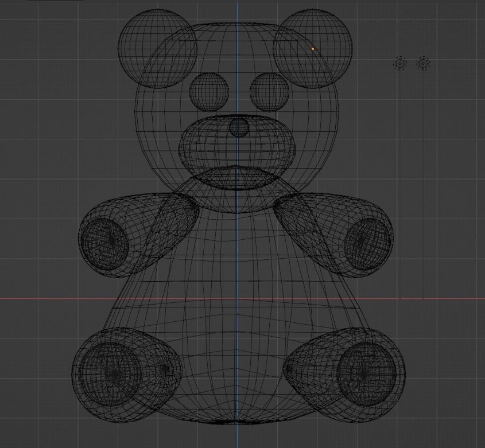Viewport: 485px width, 448px height.
Task: Select the right-side hand pad sphere
Action: [367, 244]
